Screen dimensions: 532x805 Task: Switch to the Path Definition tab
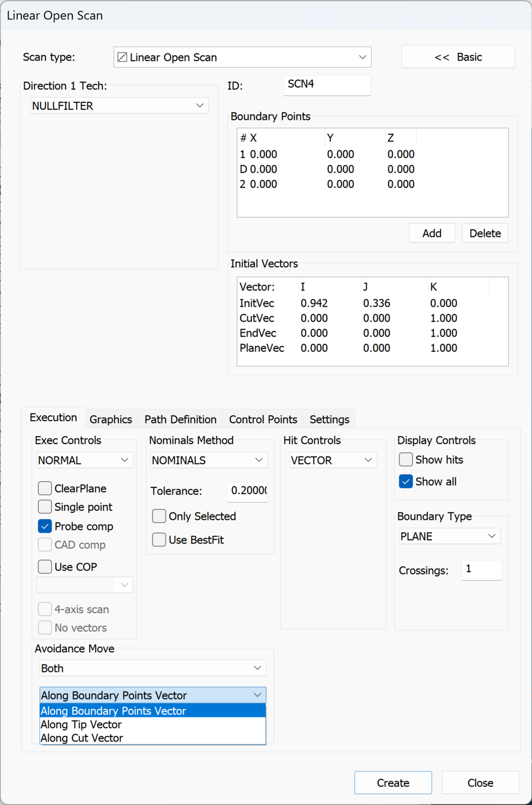(x=180, y=420)
